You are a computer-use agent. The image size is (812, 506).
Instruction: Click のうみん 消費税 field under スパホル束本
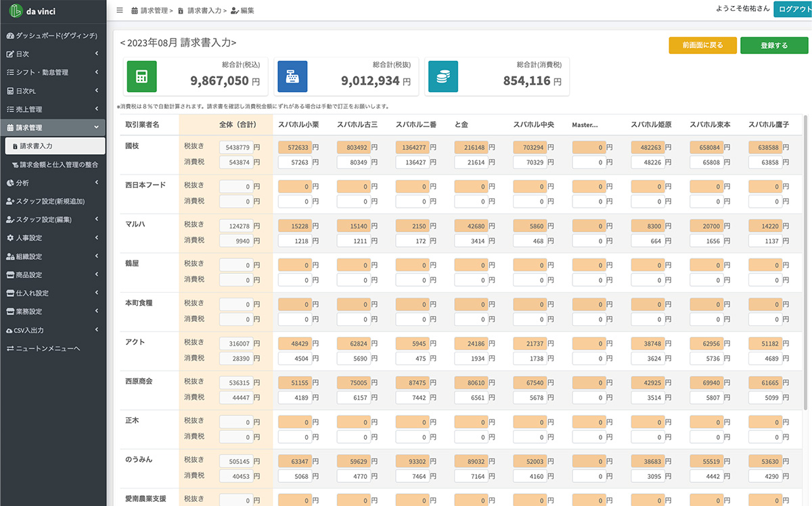coord(706,476)
